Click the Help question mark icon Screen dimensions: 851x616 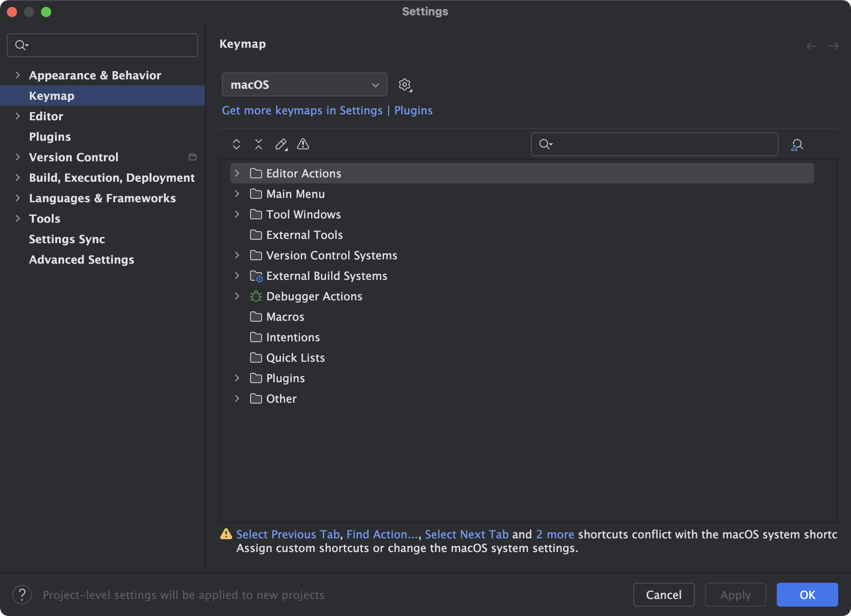click(22, 595)
